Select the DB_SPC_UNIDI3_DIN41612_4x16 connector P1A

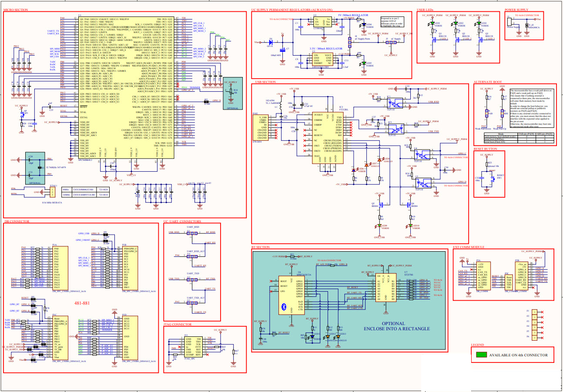click(x=60, y=269)
